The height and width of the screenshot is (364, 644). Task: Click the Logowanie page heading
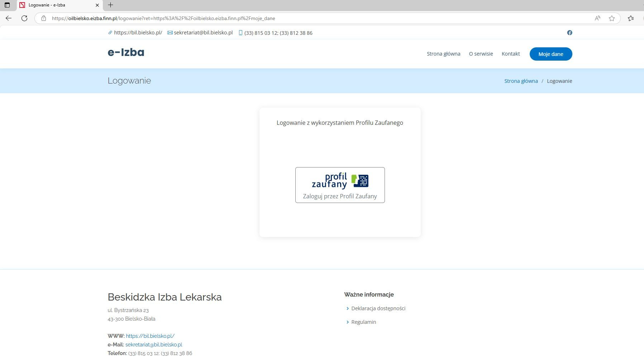pyautogui.click(x=129, y=81)
